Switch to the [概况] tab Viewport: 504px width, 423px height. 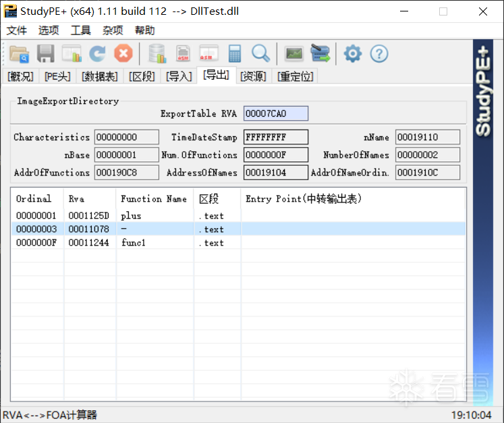click(20, 76)
